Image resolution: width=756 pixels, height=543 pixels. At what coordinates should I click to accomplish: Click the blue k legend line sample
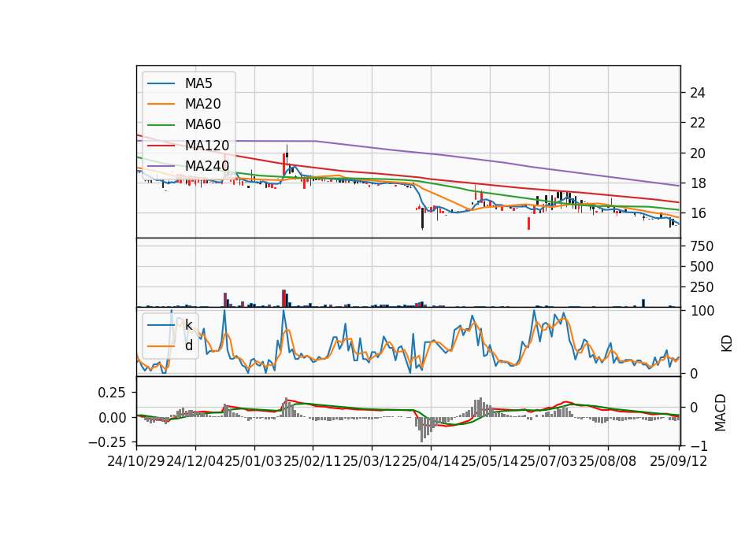[x=161, y=325]
